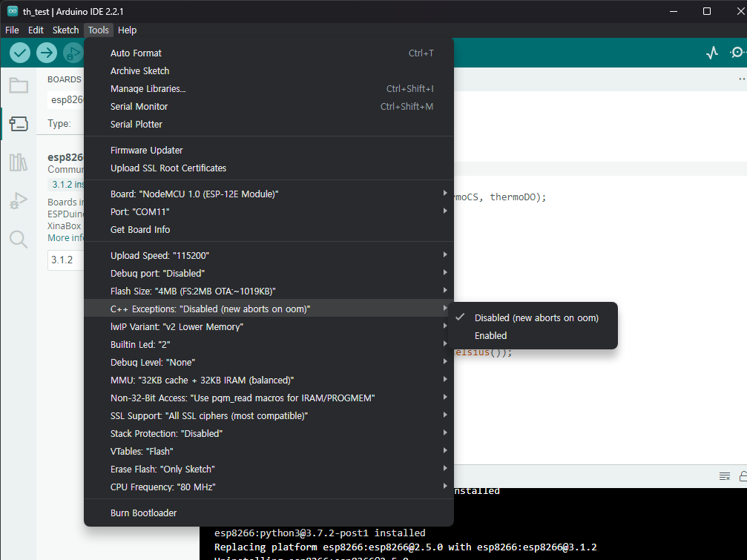Expand the Board NodeMCU 1.0 submenu
747x560 pixels.
(269, 194)
